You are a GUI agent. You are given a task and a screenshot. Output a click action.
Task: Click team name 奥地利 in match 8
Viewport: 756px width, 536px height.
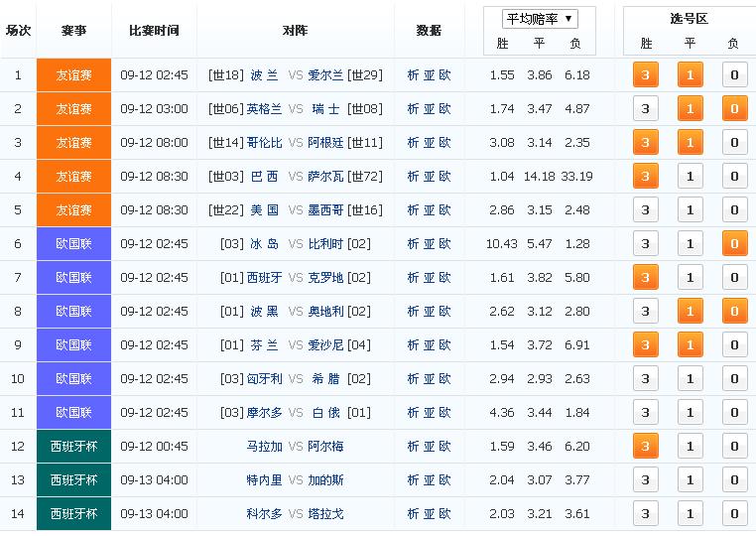[325, 312]
